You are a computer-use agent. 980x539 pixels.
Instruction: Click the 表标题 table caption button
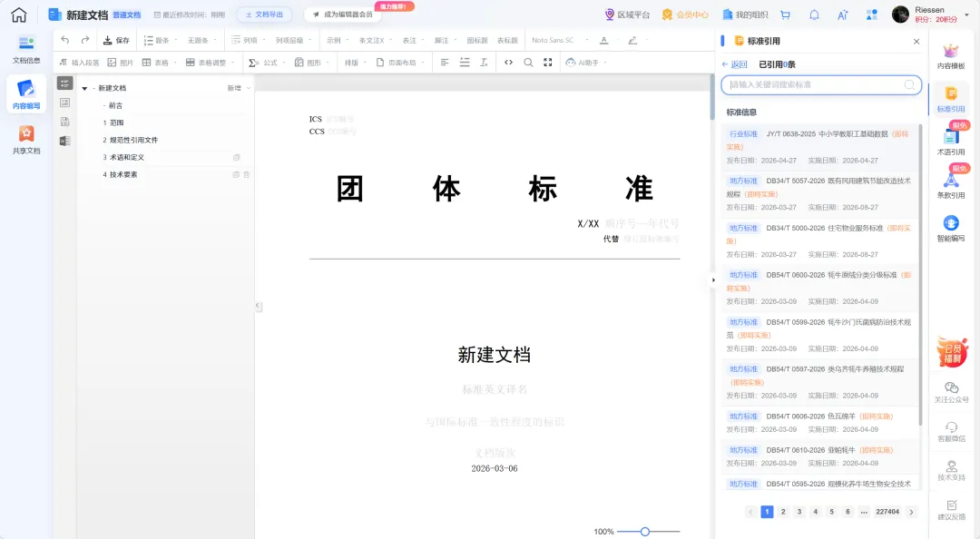pos(507,40)
